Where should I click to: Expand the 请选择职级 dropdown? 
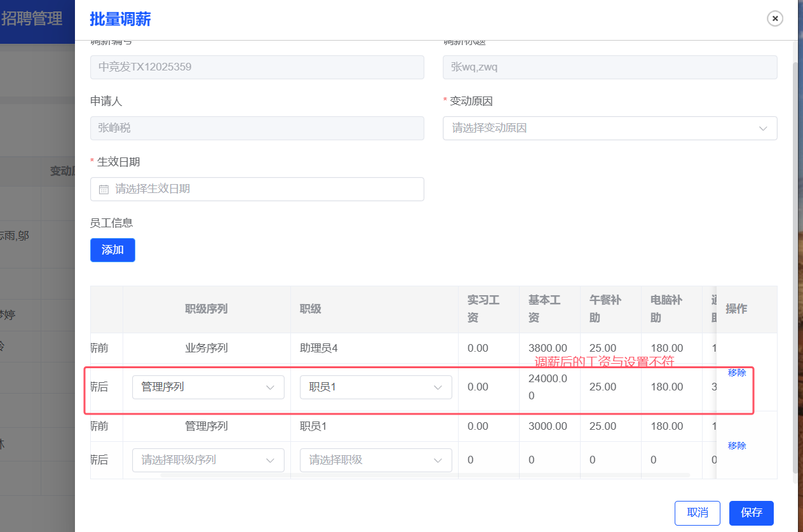[375, 460]
